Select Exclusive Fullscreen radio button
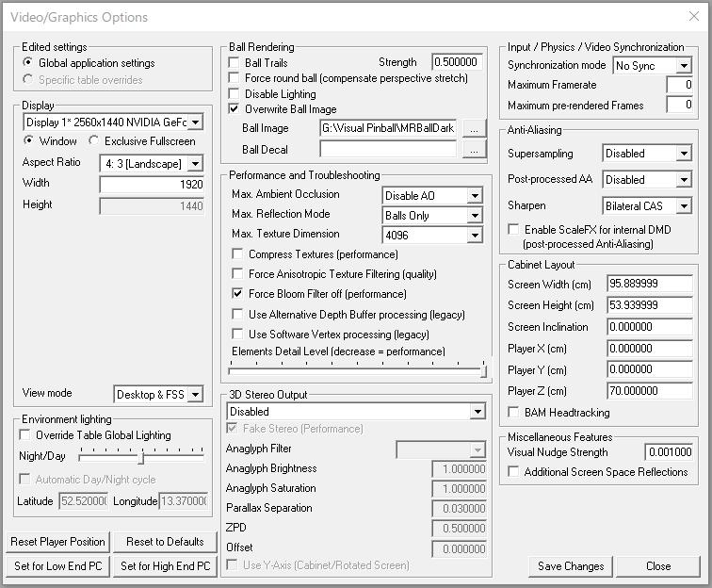712x588 pixels. coord(94,141)
